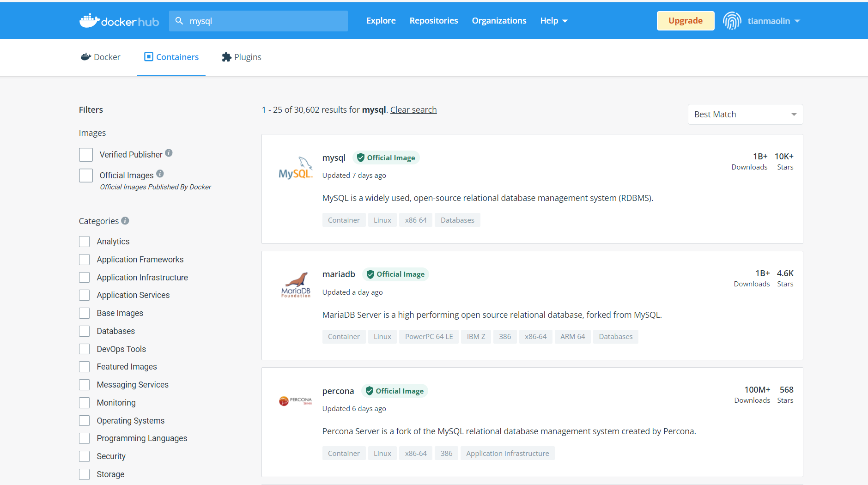Switch to the Plugins tab
This screenshot has width=868, height=485.
tap(242, 57)
